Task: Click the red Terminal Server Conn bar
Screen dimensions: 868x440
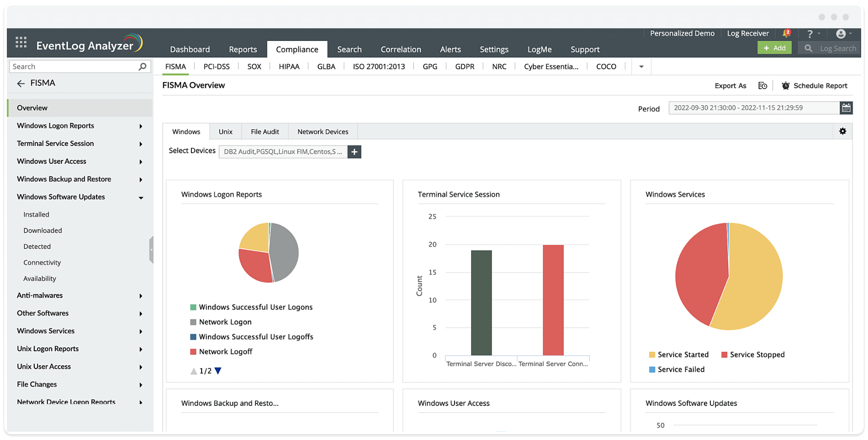Action: pos(553,300)
